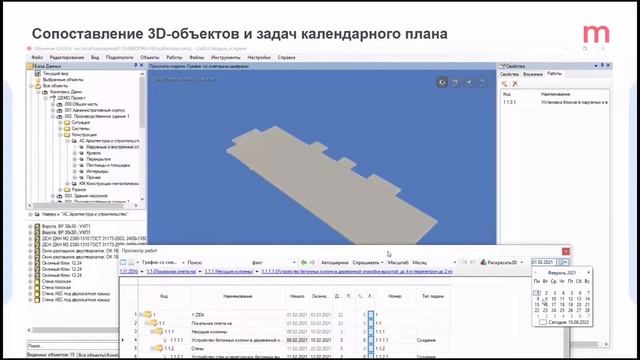Expand the Разное folder
The width and height of the screenshot is (640, 360).
pos(60,190)
